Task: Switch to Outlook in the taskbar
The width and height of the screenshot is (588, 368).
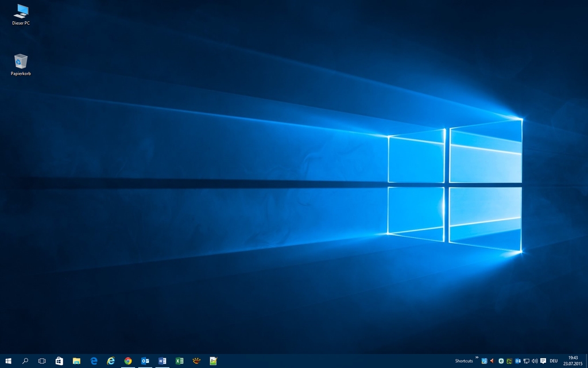Action: coord(145,361)
